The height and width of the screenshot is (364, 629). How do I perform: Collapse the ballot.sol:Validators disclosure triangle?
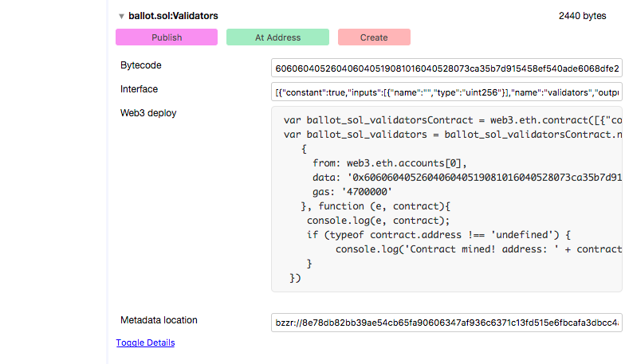(121, 16)
